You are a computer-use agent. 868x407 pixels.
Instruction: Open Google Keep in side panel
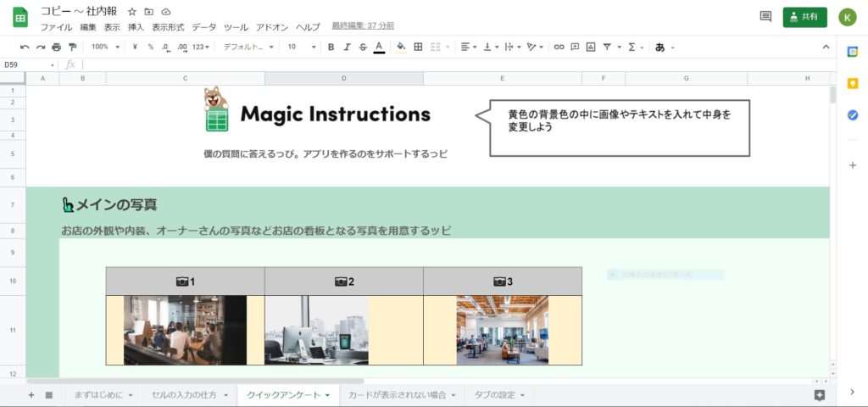[853, 83]
